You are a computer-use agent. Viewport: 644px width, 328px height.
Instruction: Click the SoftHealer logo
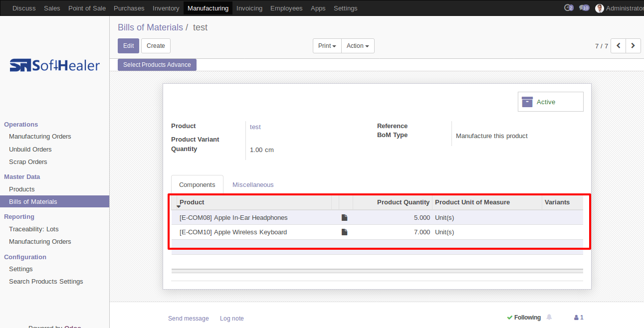pyautogui.click(x=55, y=65)
